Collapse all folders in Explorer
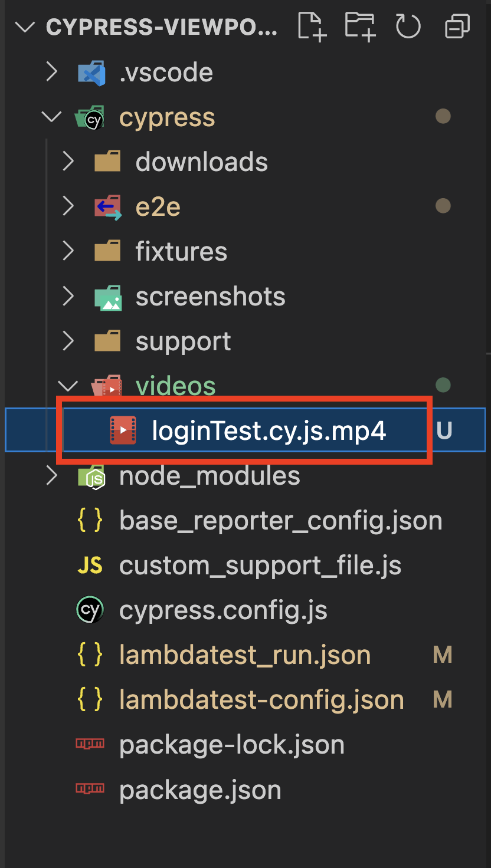The width and height of the screenshot is (491, 868). 457,27
